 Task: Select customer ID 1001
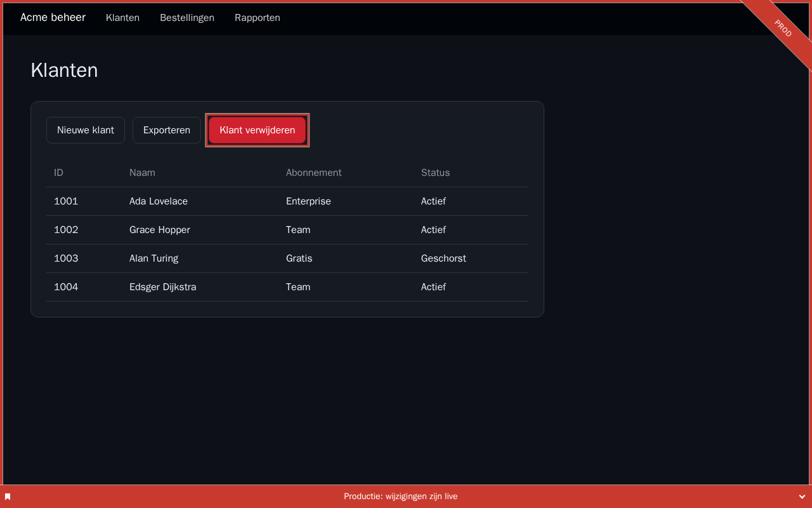[x=66, y=201]
